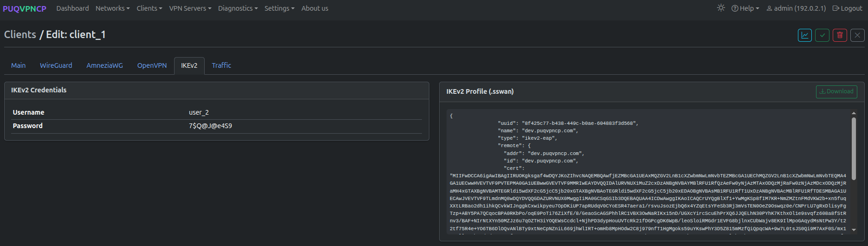Log out via Logout link

[848, 8]
